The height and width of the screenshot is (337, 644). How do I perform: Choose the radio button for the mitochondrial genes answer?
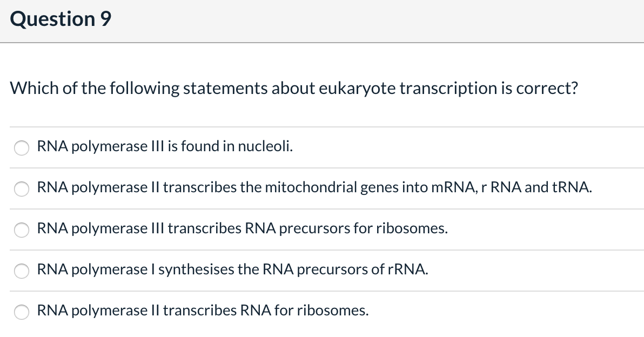pyautogui.click(x=22, y=188)
